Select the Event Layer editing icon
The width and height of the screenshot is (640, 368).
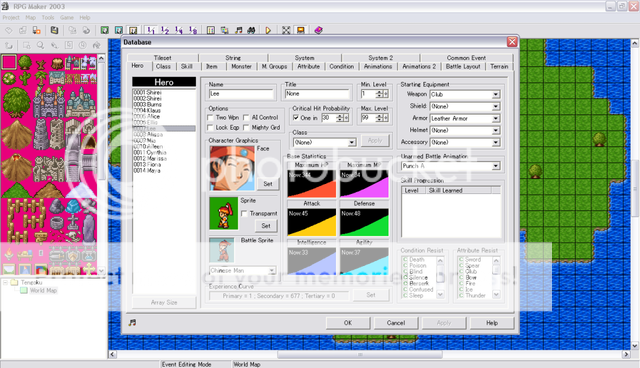133,30
